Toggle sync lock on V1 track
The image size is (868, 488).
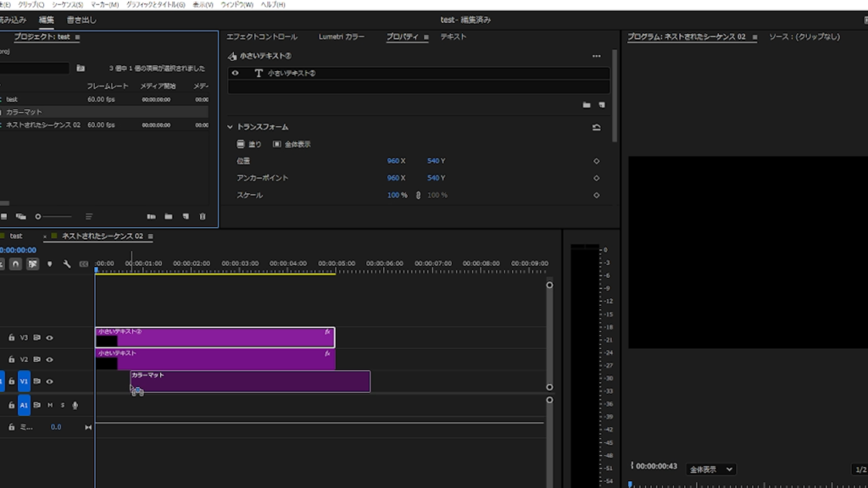(x=36, y=381)
